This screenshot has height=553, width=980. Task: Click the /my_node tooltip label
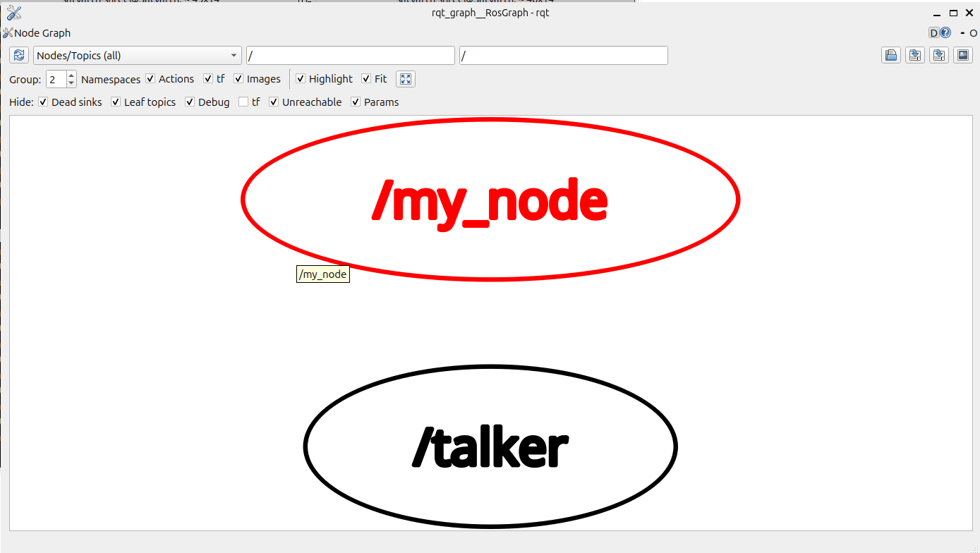pyautogui.click(x=322, y=274)
